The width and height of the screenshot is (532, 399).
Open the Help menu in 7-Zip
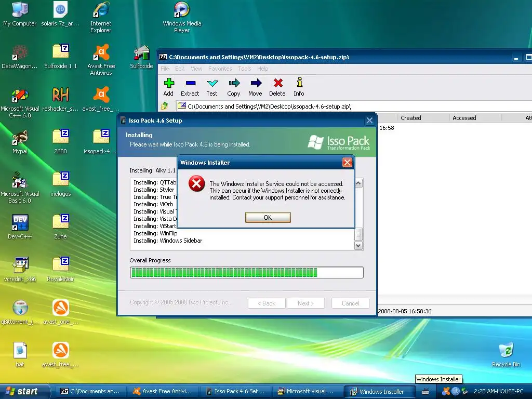tap(262, 69)
